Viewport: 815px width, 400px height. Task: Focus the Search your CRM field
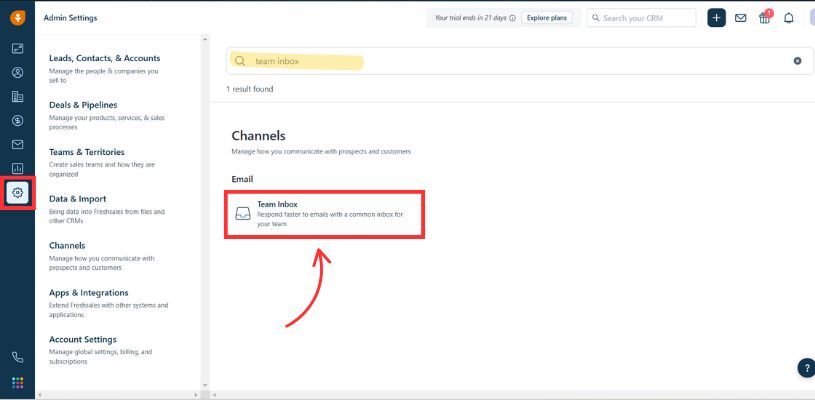[x=641, y=18]
